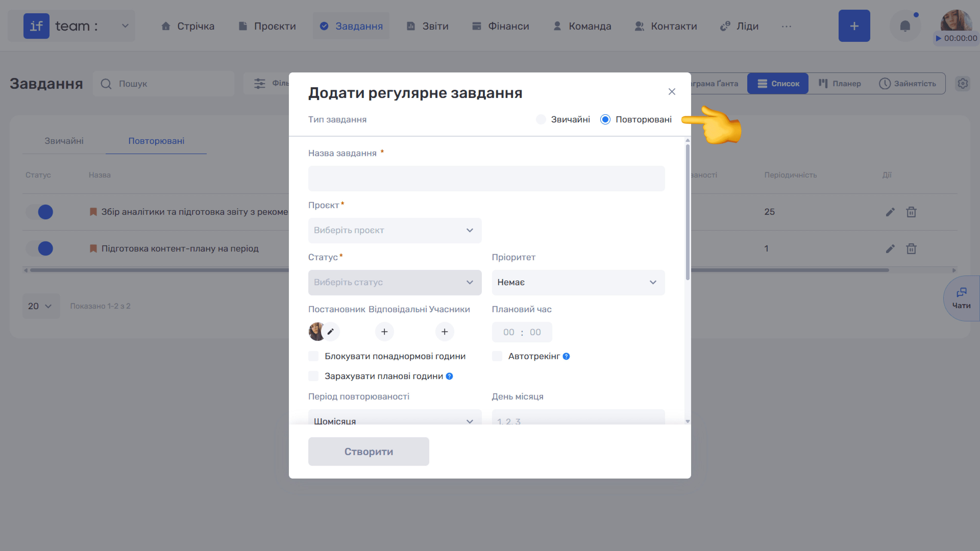Delete the 'Збір аналітики' recurring task
Viewport: 980px width, 551px height.
(x=911, y=212)
